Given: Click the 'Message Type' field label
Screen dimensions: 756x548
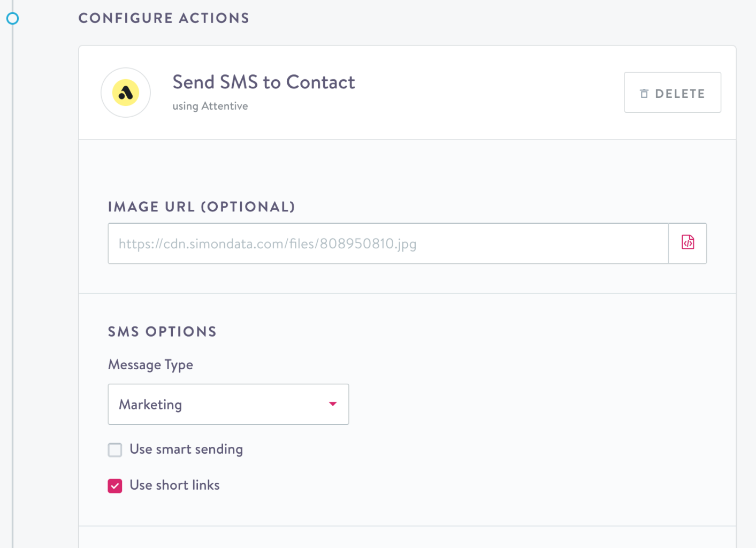Looking at the screenshot, I should point(150,365).
